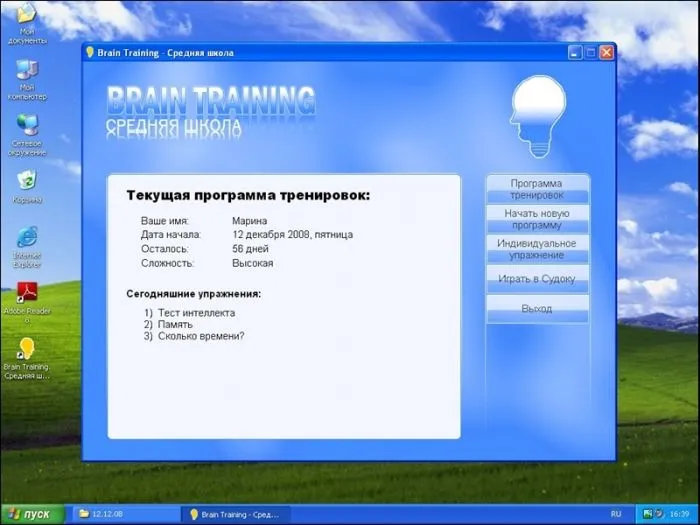Open Brain Training desktop shortcut
700x525 pixels.
tap(26, 359)
